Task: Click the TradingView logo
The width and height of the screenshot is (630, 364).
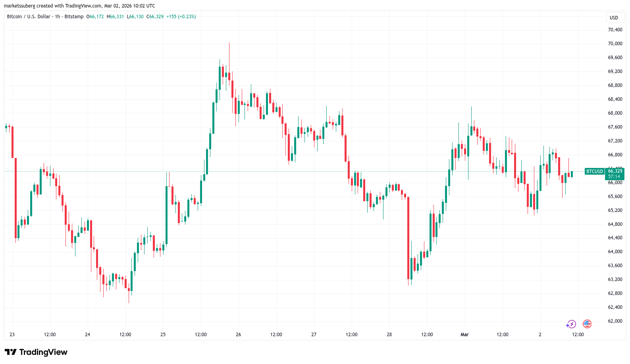Action: click(36, 352)
